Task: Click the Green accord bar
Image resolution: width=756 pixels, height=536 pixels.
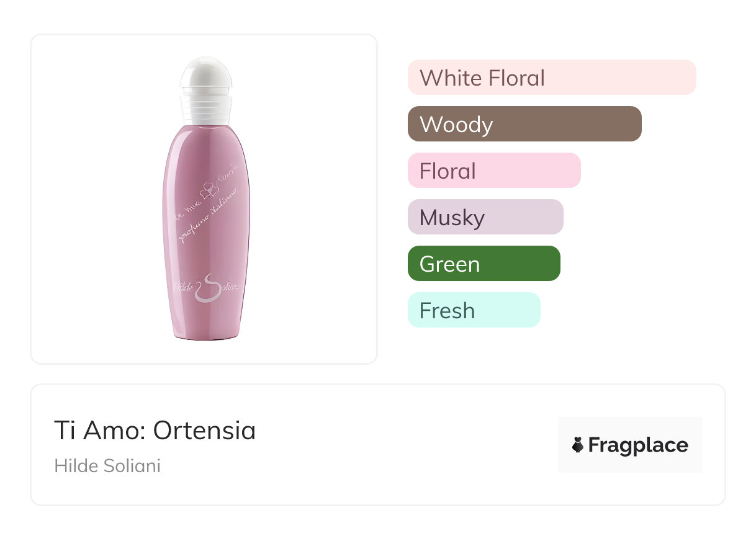Action: (484, 264)
